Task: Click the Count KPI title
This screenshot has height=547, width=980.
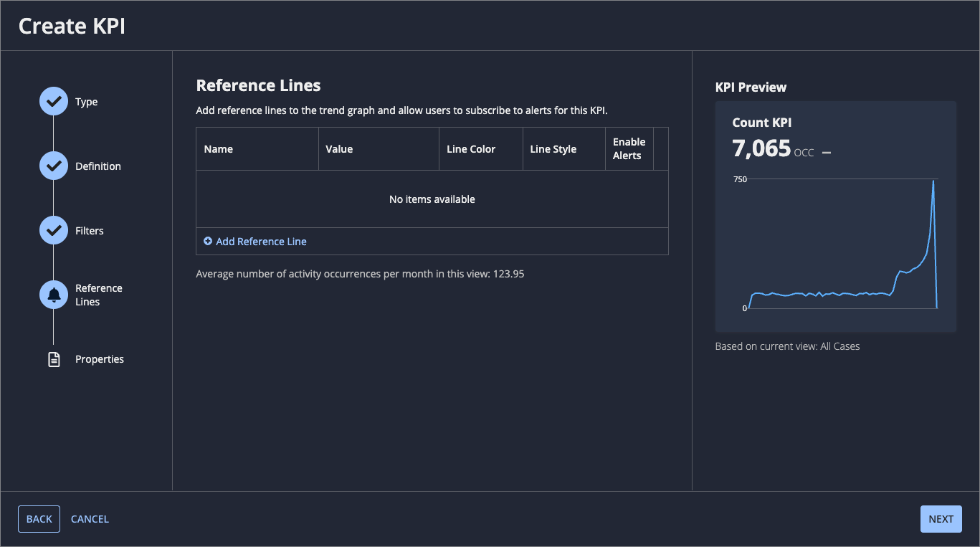Action: click(762, 123)
